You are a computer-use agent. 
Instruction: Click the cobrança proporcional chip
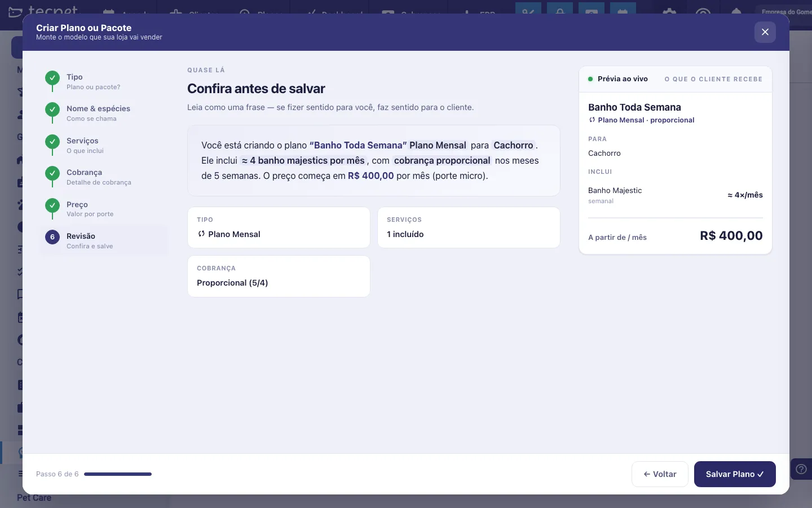click(442, 160)
